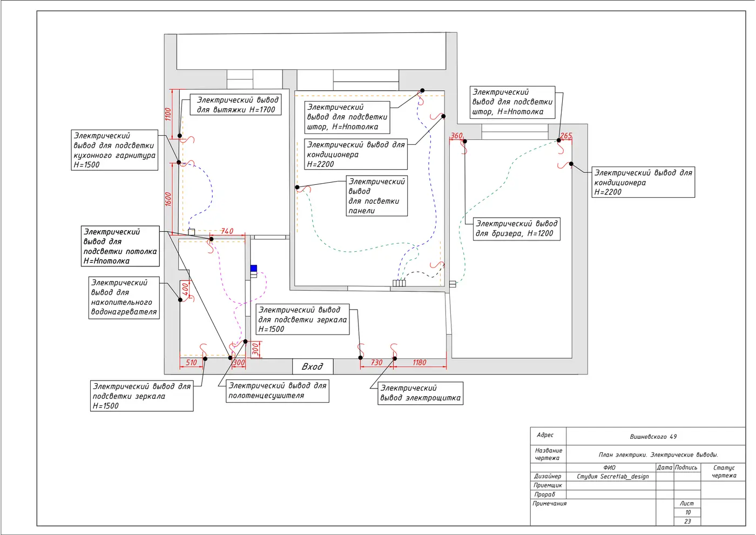
Task: Select the middle room curtain lighting label
Action: point(347,117)
